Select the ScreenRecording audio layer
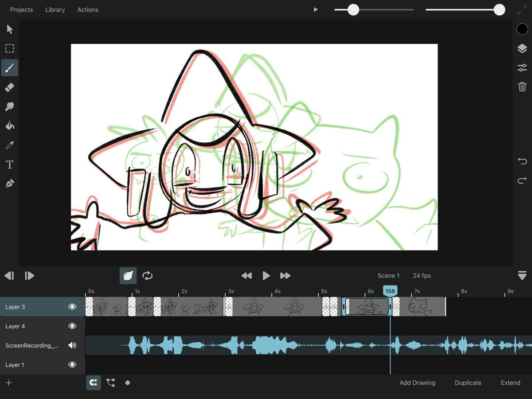This screenshot has width=532, height=399. 43,345
